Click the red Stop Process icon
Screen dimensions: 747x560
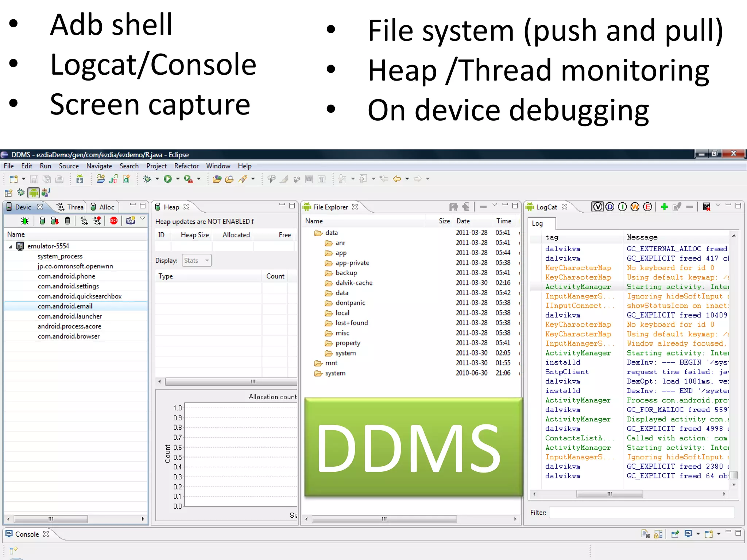114,221
